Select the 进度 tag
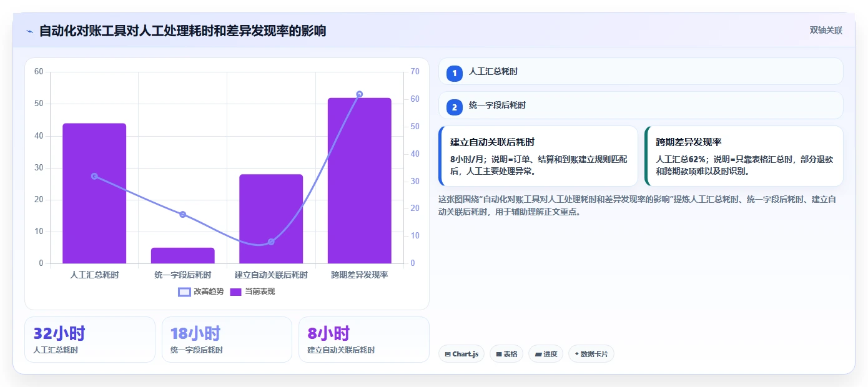 click(x=546, y=354)
